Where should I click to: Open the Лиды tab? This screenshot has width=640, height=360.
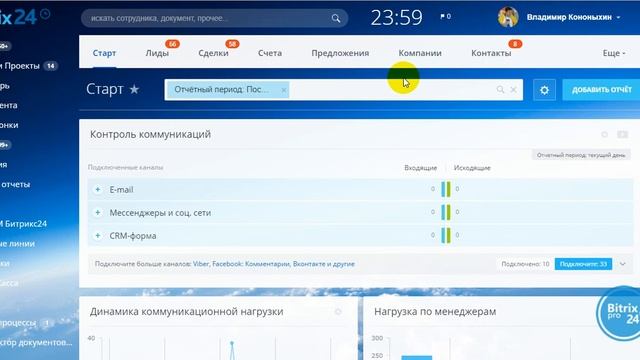[157, 53]
